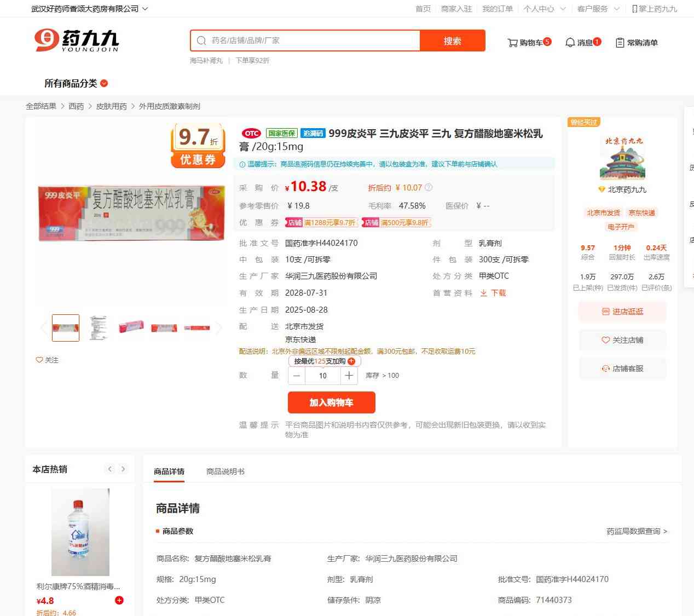Click the plus icon on 利尔康 alcohol product
The height and width of the screenshot is (616, 694).
pos(119,600)
